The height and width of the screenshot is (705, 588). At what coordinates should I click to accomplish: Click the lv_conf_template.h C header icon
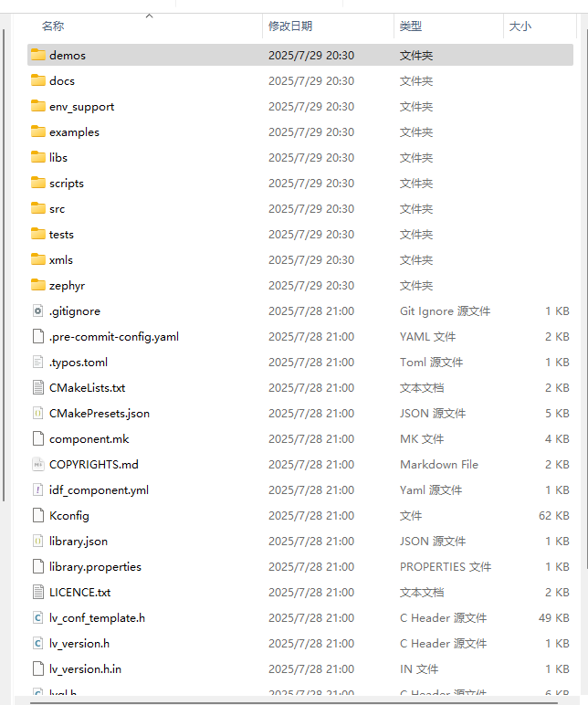37,617
